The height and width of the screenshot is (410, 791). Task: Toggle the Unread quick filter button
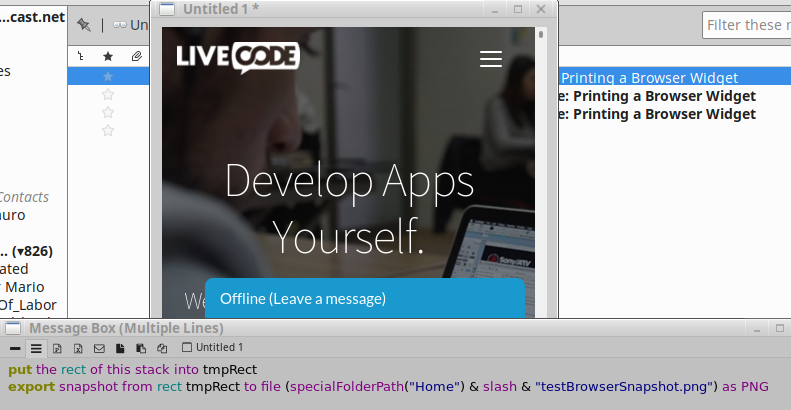pos(130,25)
